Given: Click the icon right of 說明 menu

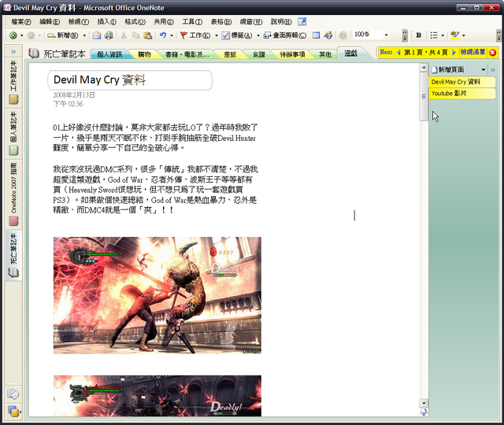Looking at the screenshot, I should click(302, 21).
